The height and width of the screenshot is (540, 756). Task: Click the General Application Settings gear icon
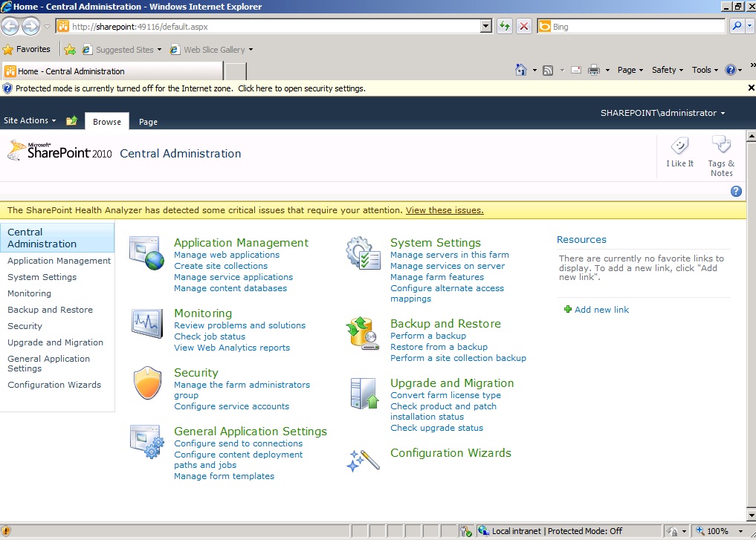tap(147, 442)
